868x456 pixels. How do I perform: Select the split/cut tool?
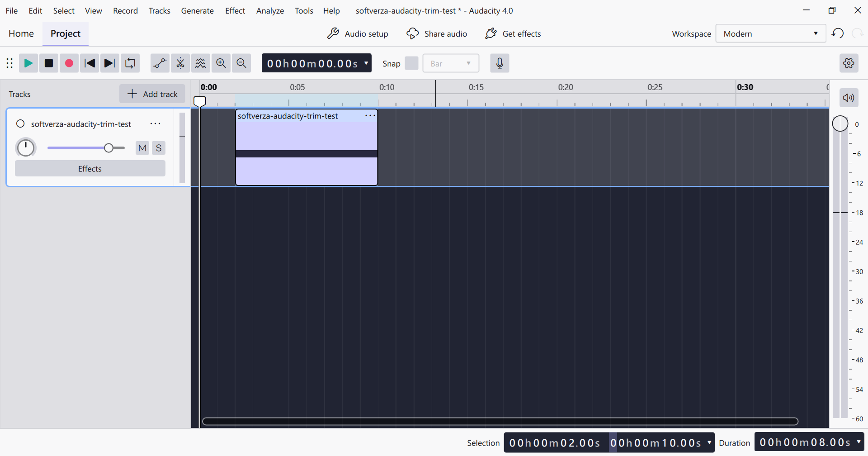coord(180,63)
